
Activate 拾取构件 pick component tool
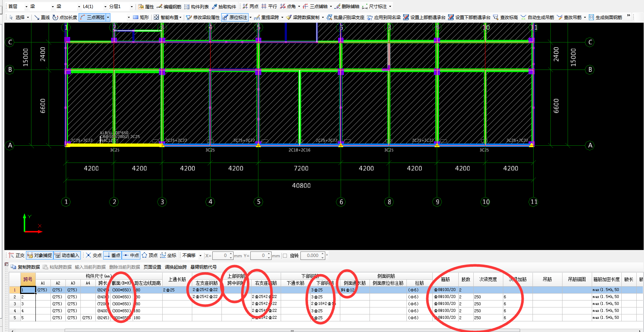(x=224, y=7)
